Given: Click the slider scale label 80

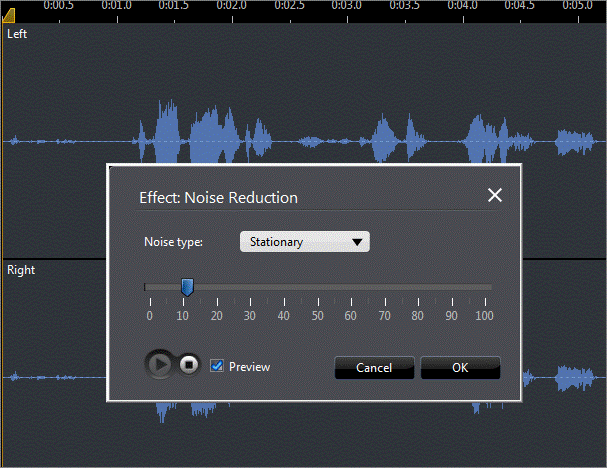Looking at the screenshot, I should click(x=417, y=316).
